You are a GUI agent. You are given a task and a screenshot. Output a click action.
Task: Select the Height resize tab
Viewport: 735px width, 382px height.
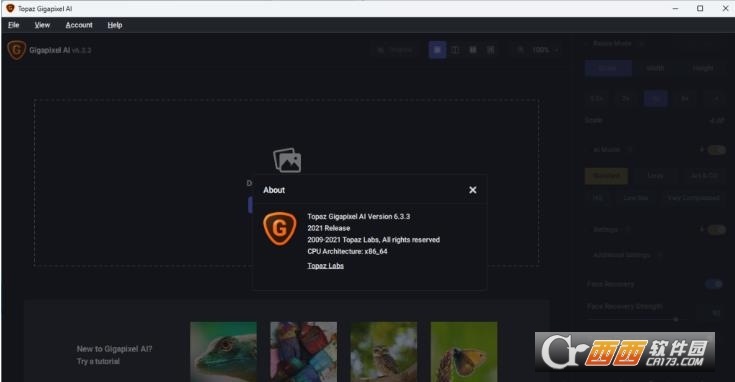(703, 68)
